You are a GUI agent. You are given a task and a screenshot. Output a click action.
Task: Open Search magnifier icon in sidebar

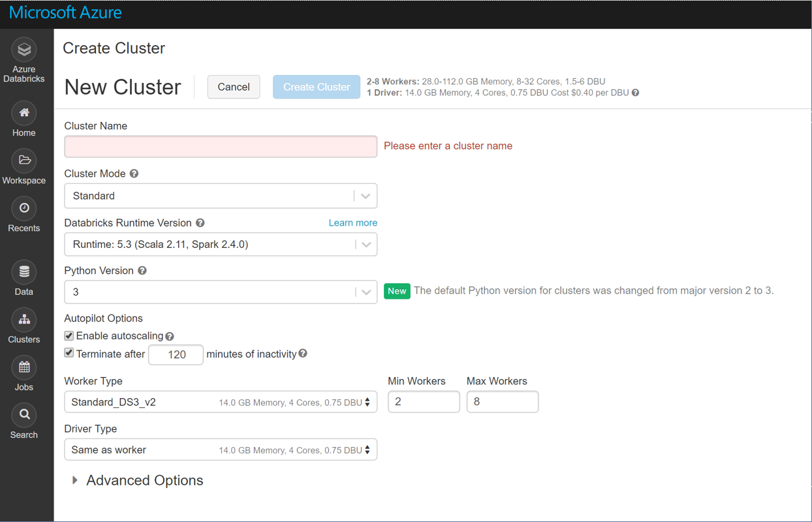pos(24,414)
